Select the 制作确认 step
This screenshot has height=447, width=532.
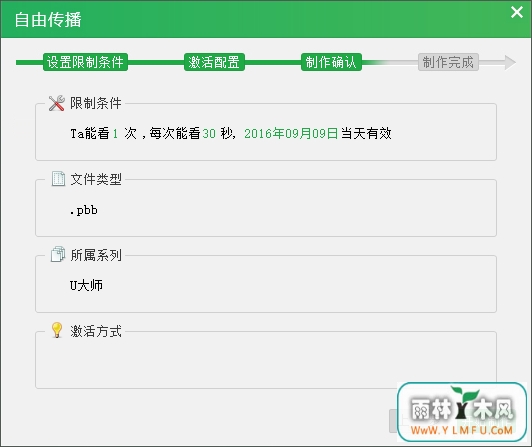(x=331, y=62)
